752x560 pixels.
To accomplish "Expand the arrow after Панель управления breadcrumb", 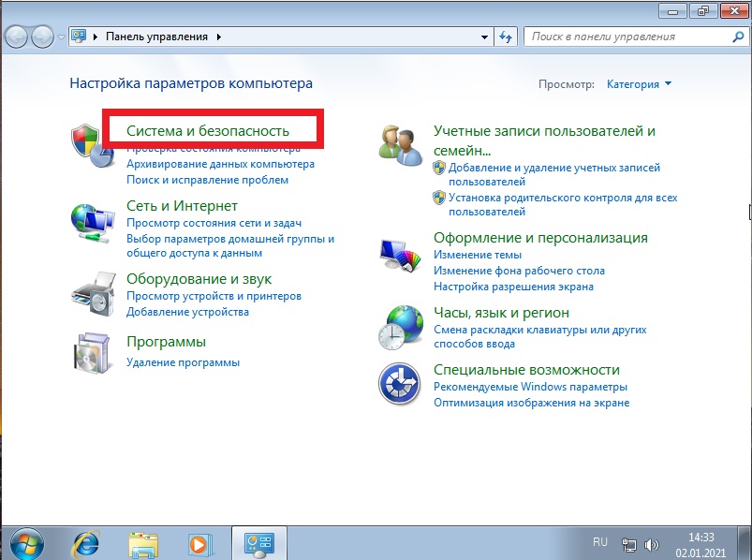I will pyautogui.click(x=219, y=37).
